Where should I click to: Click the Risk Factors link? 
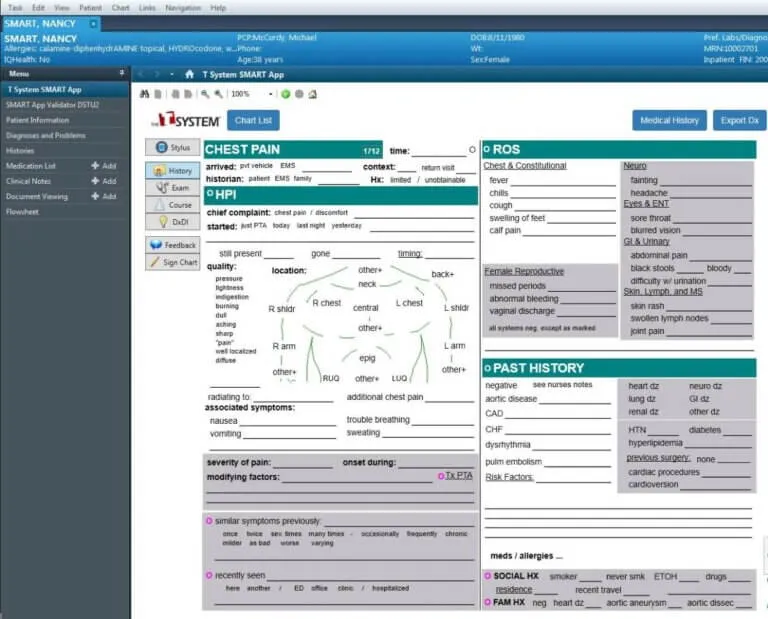point(509,477)
